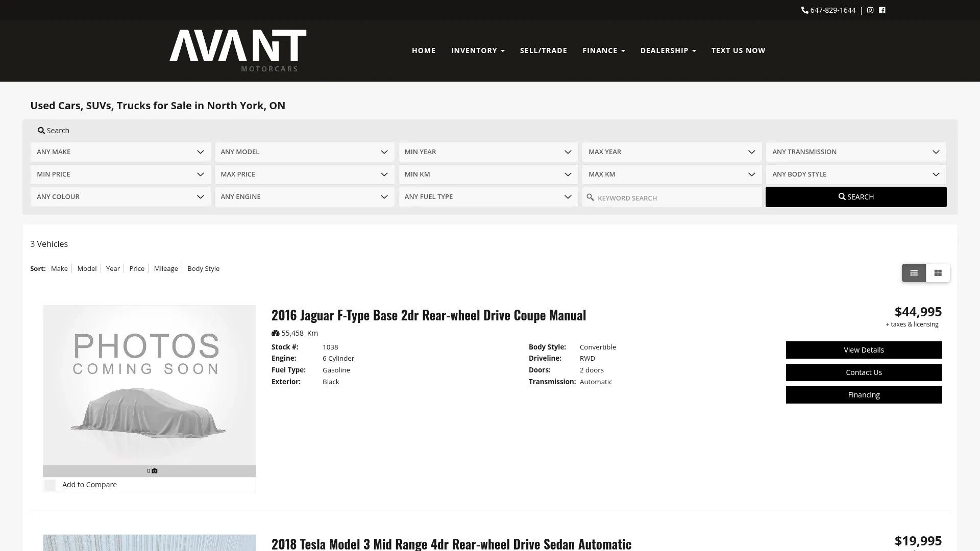This screenshot has width=980, height=551.
Task: Click the magnifier icon in the Search heading
Action: point(41,131)
